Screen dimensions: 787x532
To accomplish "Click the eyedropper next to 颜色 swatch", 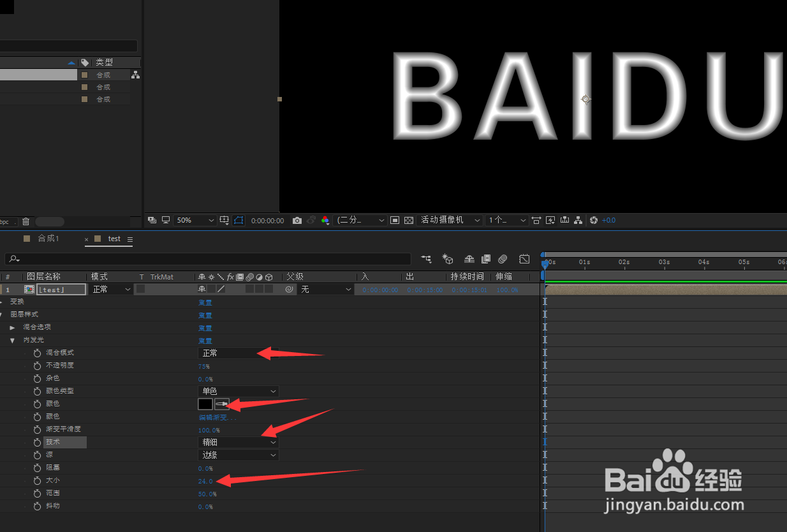I will (x=222, y=404).
